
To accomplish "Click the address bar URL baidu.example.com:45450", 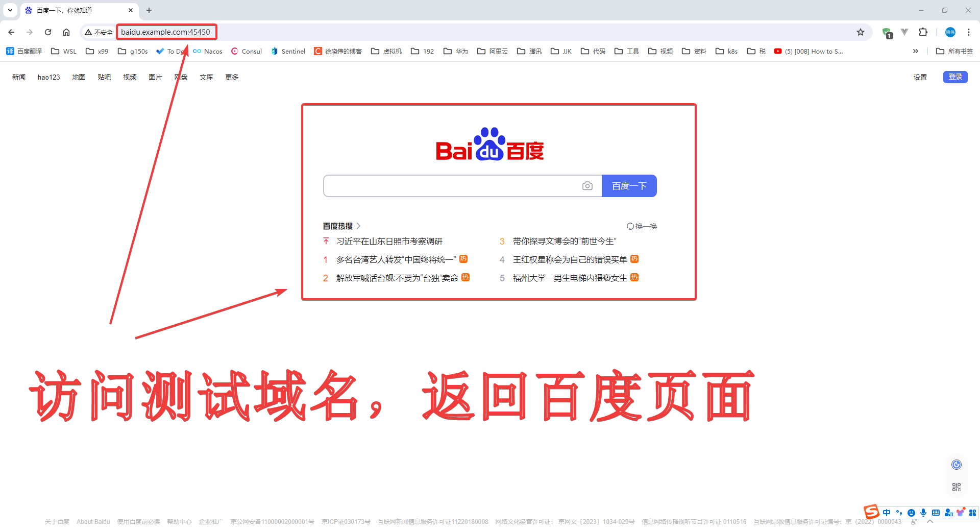I will pyautogui.click(x=165, y=32).
